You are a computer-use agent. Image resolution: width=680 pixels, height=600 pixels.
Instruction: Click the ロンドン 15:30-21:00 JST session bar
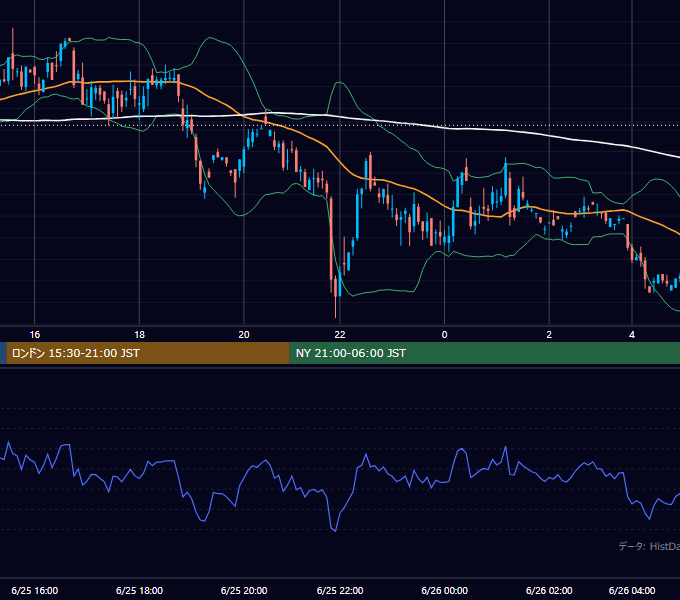pyautogui.click(x=148, y=353)
